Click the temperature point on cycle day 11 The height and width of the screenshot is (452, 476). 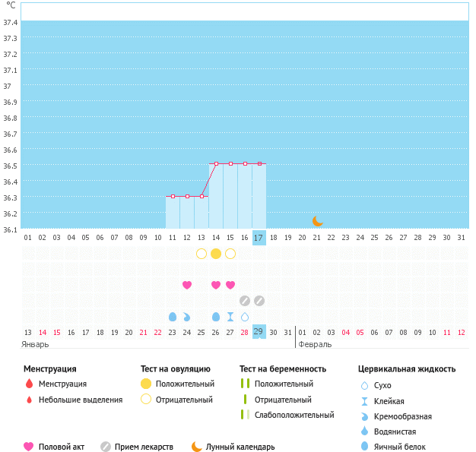(x=173, y=196)
